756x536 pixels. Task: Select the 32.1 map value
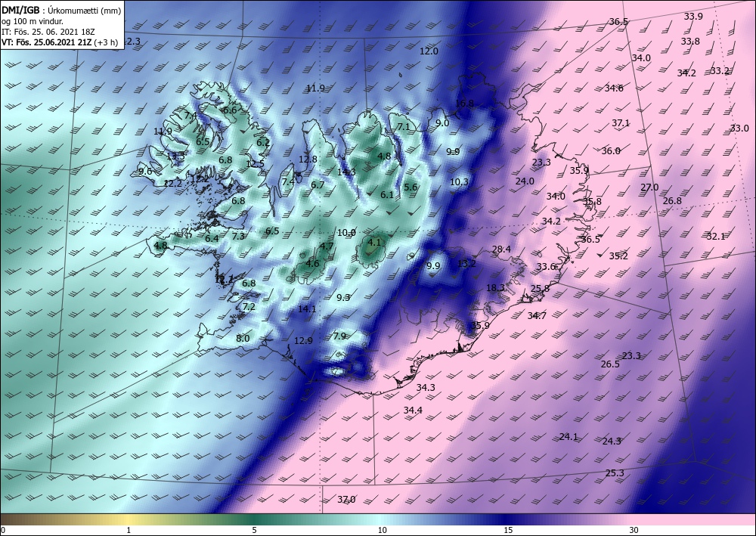pos(716,237)
